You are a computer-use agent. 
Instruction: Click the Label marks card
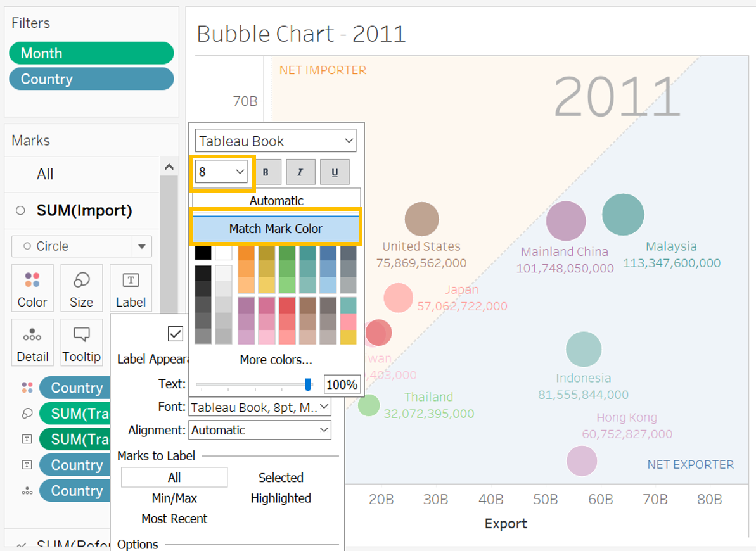131,288
